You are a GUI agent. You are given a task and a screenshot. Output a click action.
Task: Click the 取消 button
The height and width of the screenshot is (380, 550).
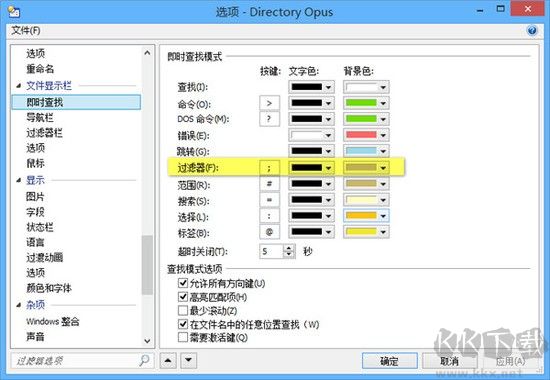[x=450, y=361]
